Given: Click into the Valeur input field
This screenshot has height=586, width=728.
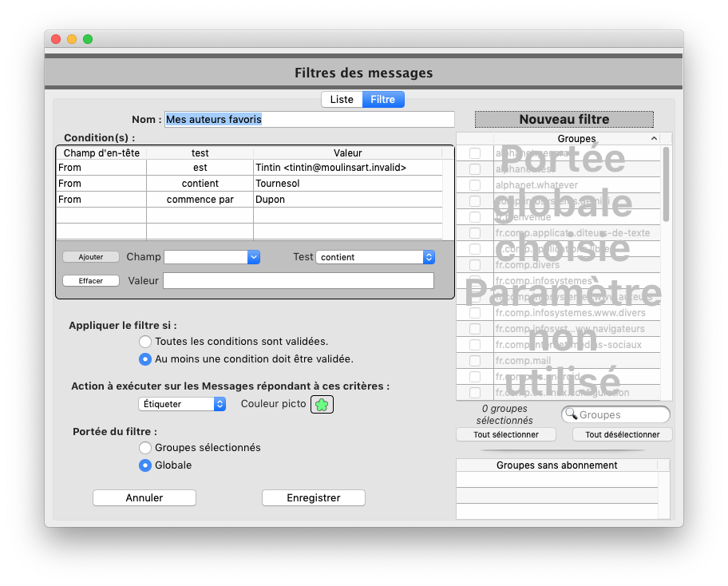Looking at the screenshot, I should coord(298,281).
